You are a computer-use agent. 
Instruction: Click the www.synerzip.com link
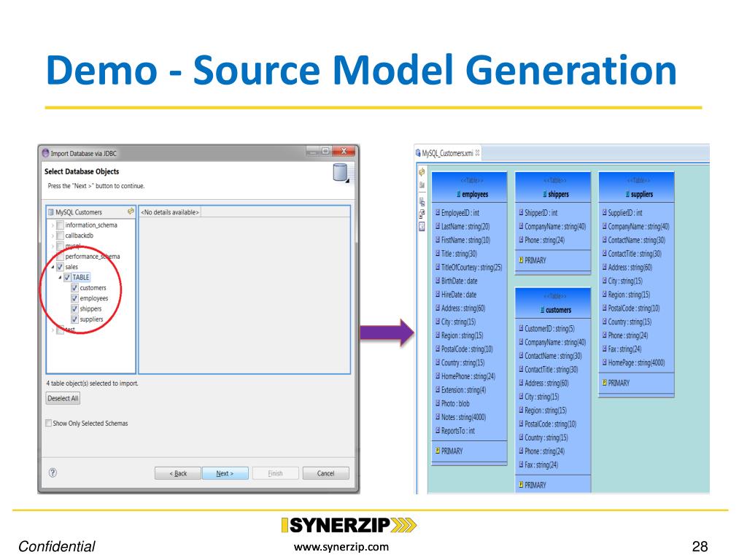[341, 547]
